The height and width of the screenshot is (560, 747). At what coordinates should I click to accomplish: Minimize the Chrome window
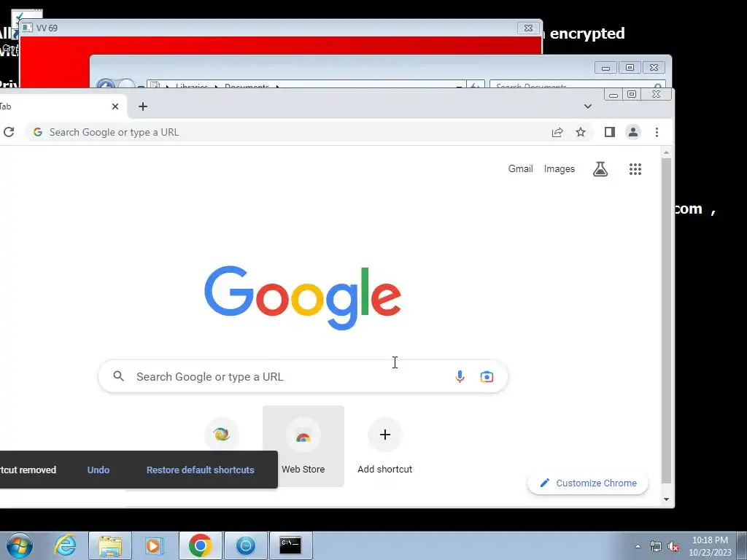click(614, 94)
